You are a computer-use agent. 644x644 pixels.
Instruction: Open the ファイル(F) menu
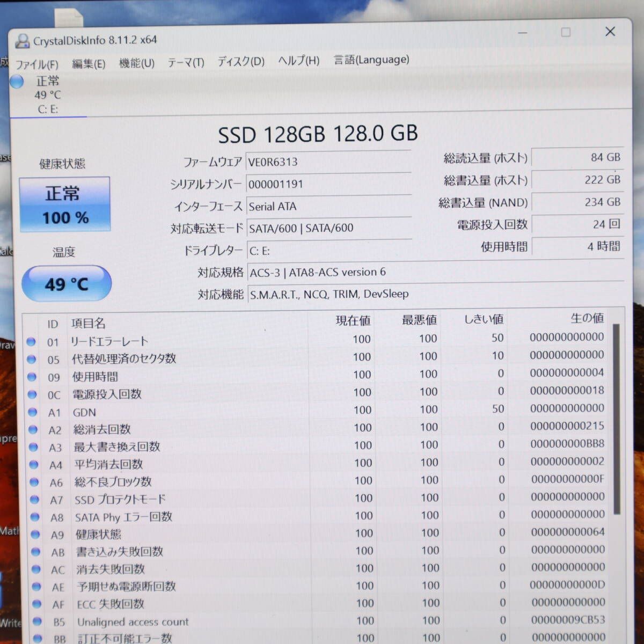(36, 64)
